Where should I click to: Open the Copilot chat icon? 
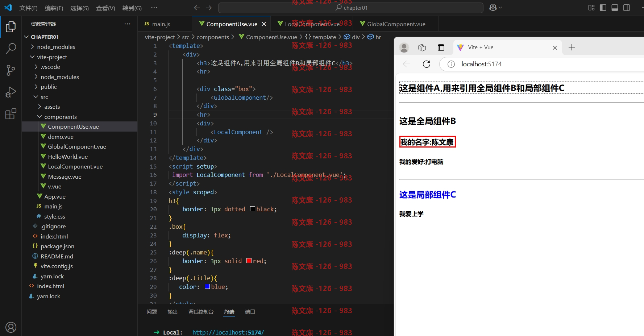(x=493, y=8)
